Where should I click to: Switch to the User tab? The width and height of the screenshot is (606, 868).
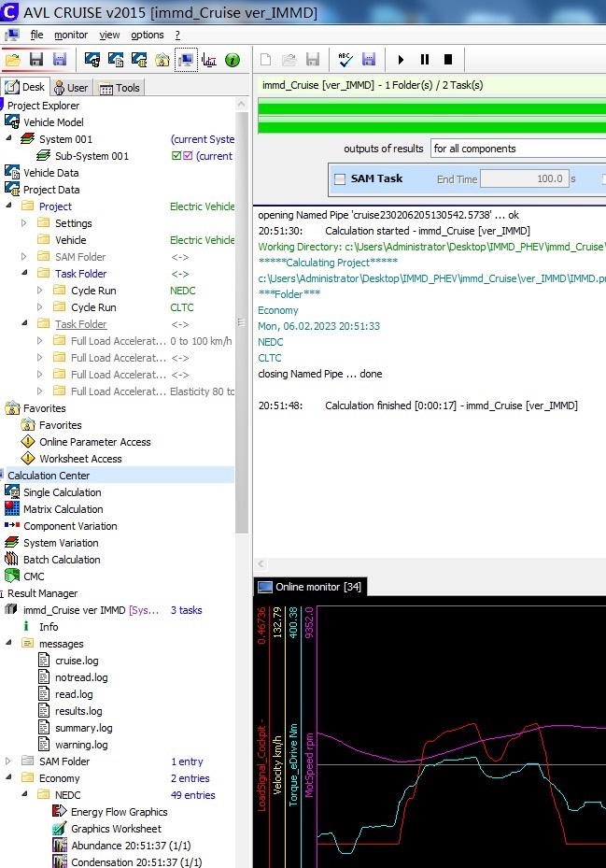point(71,88)
